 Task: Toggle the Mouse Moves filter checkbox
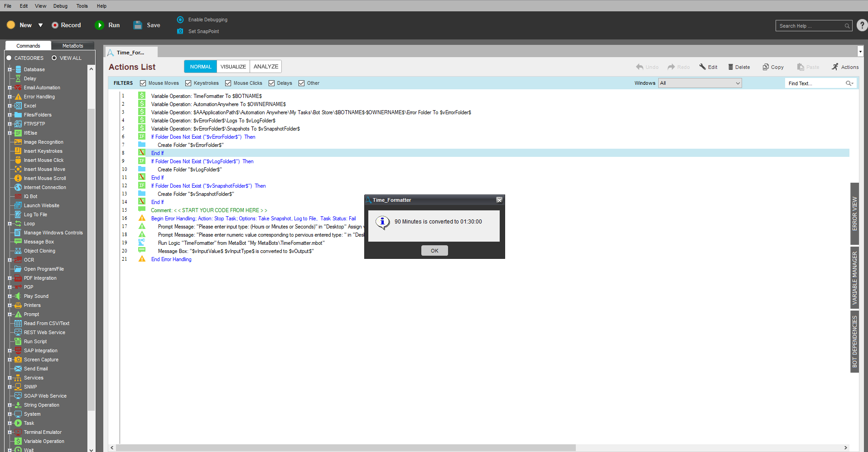[x=143, y=83]
